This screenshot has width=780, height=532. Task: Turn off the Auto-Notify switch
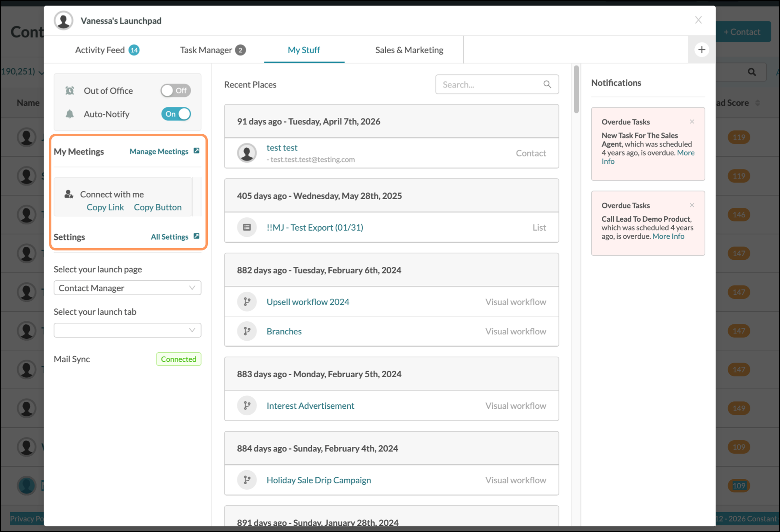pyautogui.click(x=176, y=114)
